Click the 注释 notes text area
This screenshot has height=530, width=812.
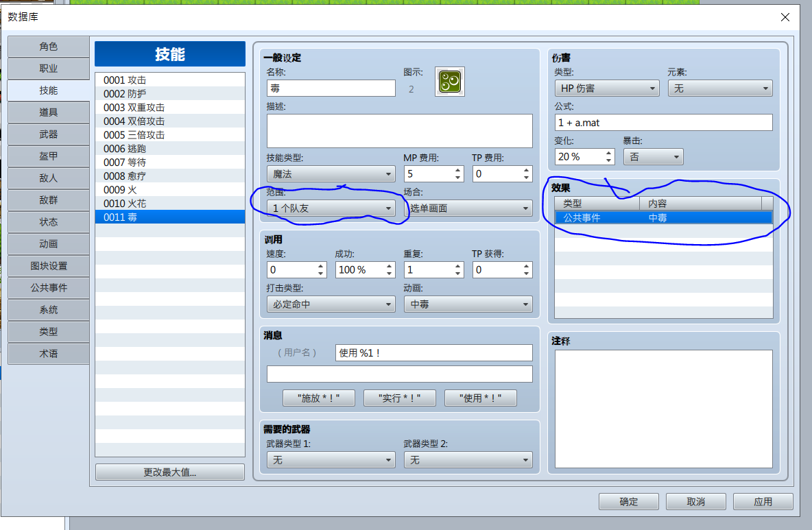pos(663,409)
